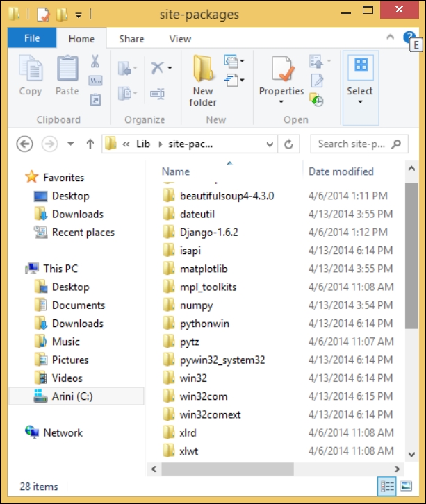The image size is (426, 504).
Task: Click New folder icon in quick access toolbar
Action: pos(62,15)
